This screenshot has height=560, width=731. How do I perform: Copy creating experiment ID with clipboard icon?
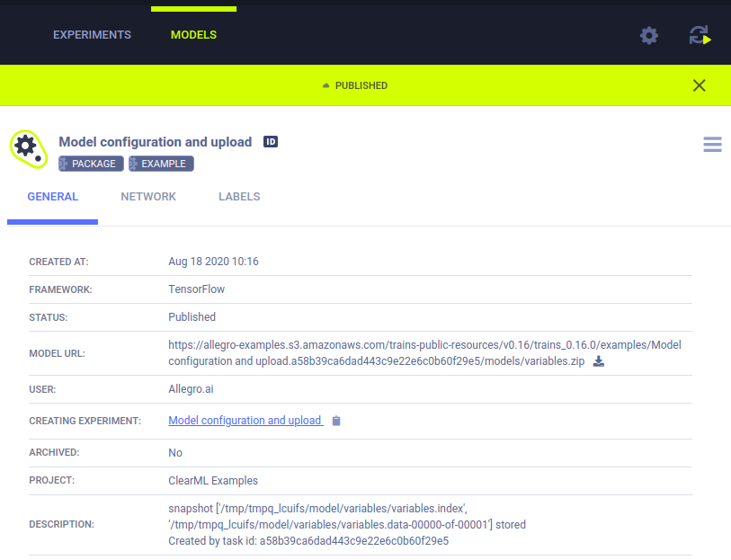pyautogui.click(x=336, y=421)
